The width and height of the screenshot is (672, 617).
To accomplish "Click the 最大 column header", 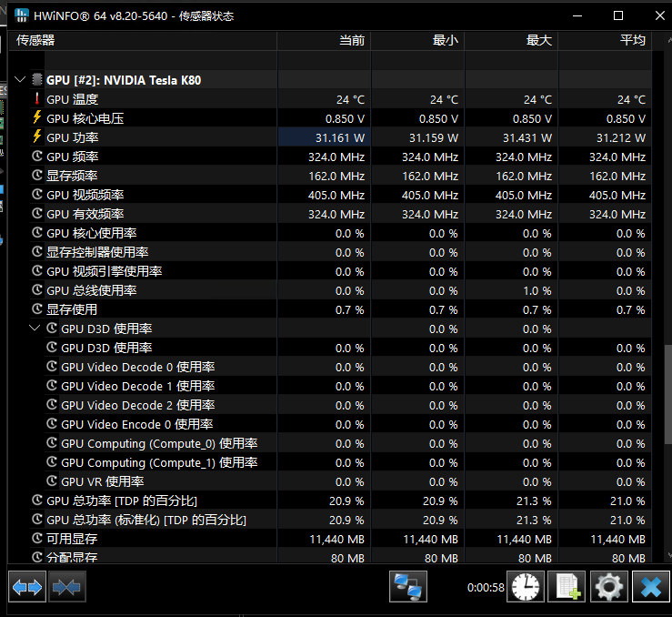I will [x=538, y=40].
